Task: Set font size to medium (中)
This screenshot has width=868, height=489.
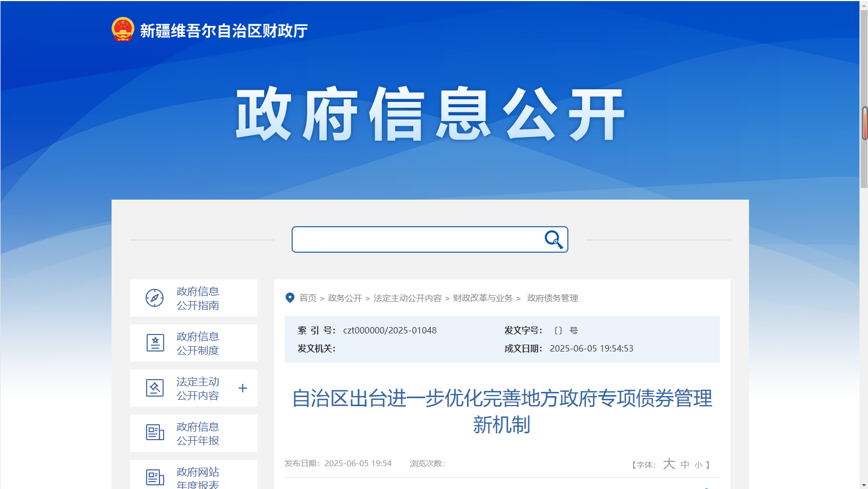Action: 685,465
